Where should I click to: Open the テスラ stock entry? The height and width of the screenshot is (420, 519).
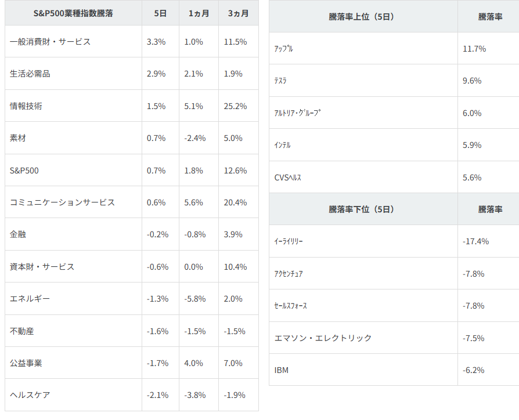pyautogui.click(x=280, y=81)
